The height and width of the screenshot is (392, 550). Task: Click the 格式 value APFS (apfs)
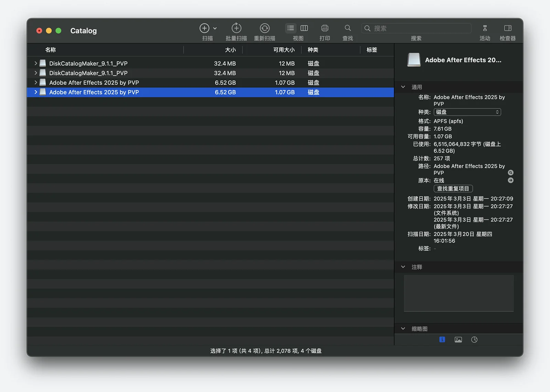pyautogui.click(x=448, y=121)
